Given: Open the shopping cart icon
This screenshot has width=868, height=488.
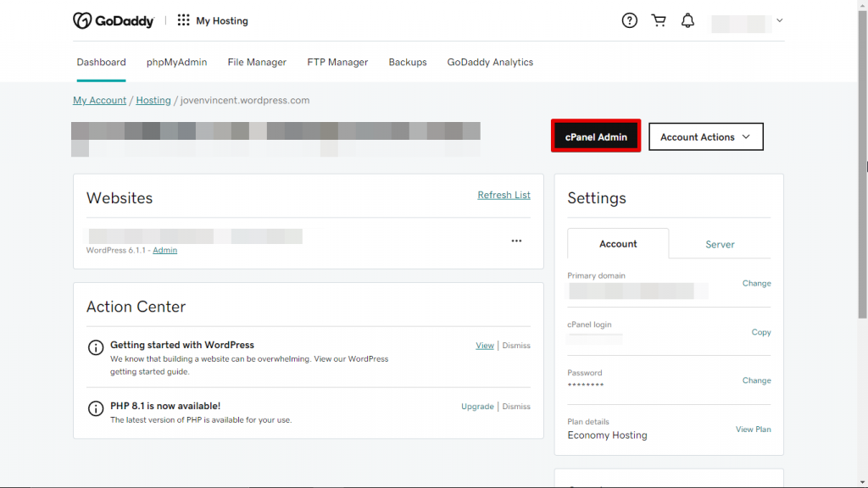Looking at the screenshot, I should point(659,19).
